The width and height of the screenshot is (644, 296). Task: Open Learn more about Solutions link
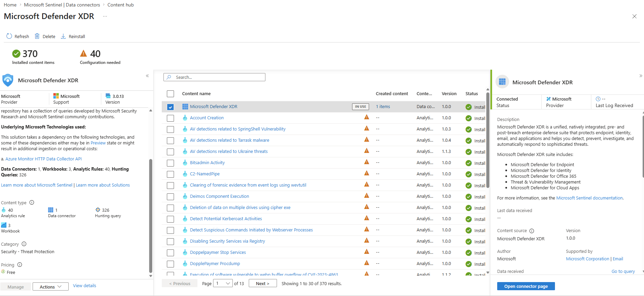click(x=103, y=185)
